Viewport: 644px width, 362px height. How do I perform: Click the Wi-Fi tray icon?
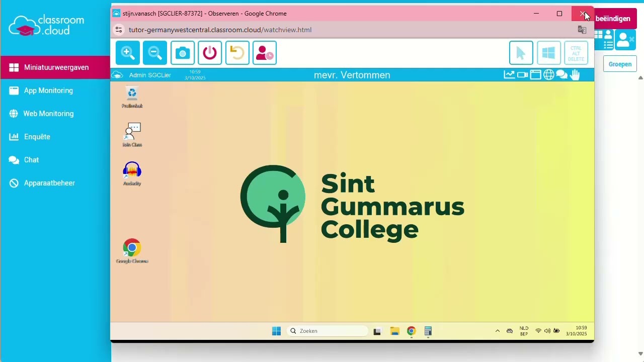coord(538,331)
